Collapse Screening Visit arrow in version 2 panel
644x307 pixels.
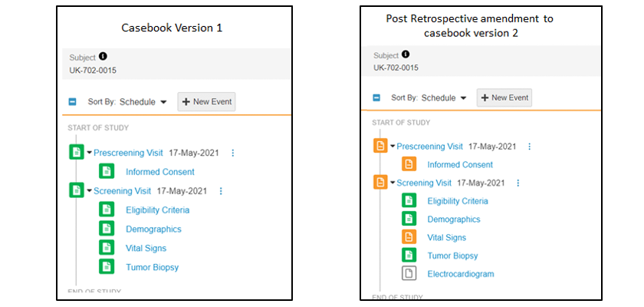pos(393,183)
